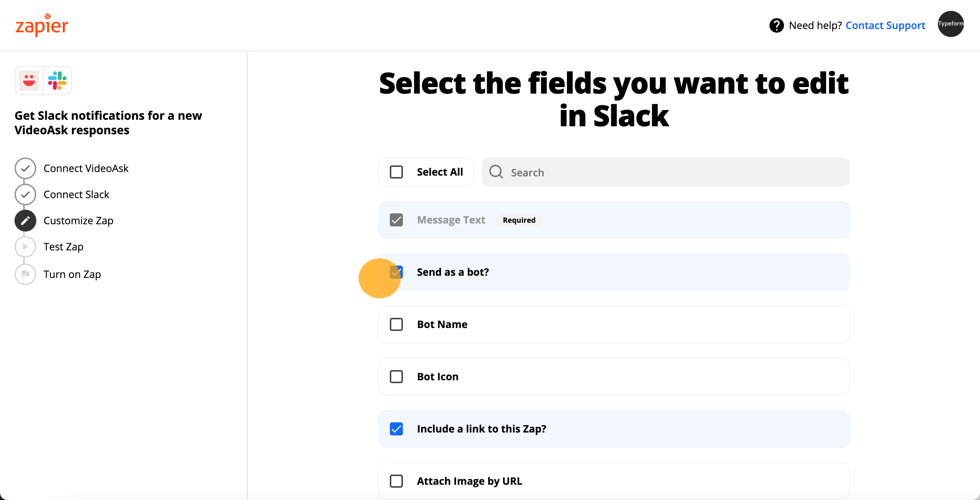This screenshot has width=980, height=500.
Task: Click the Customize Zap pencil icon
Action: pyautogui.click(x=25, y=221)
